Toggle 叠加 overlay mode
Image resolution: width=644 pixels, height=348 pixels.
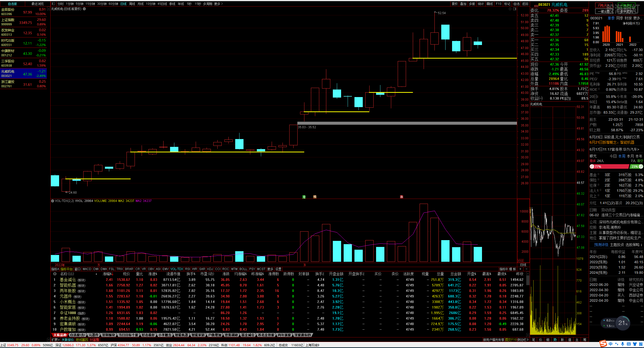point(463,4)
